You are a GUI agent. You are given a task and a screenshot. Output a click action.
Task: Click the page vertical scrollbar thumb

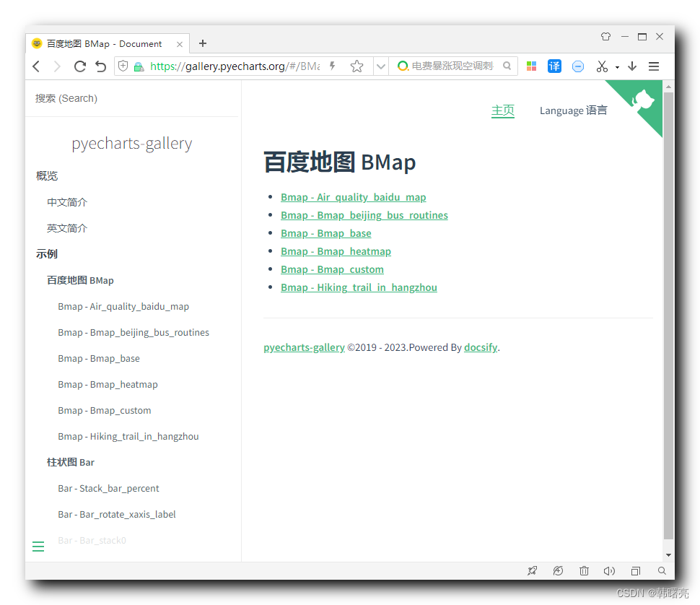click(x=668, y=315)
